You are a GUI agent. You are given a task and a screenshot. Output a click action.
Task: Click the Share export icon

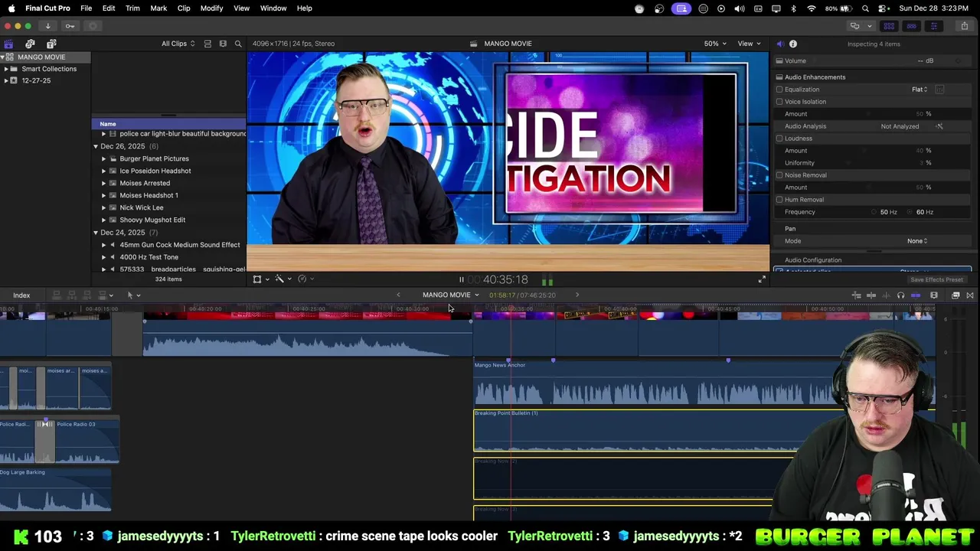[x=964, y=26]
